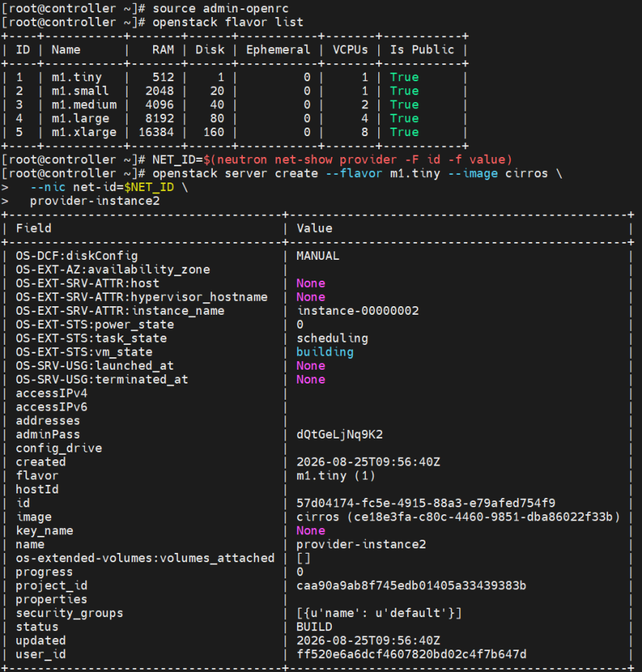Click the instance id starting '57d04174'

(x=425, y=503)
